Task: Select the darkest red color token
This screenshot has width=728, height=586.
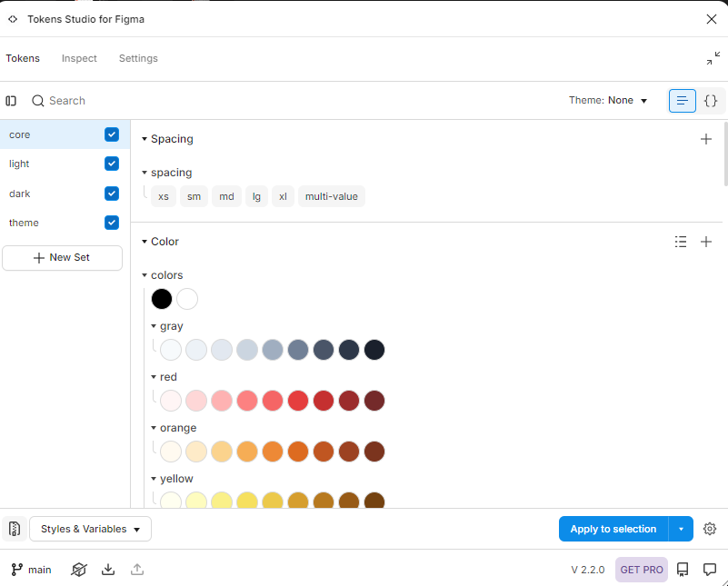Action: click(374, 401)
